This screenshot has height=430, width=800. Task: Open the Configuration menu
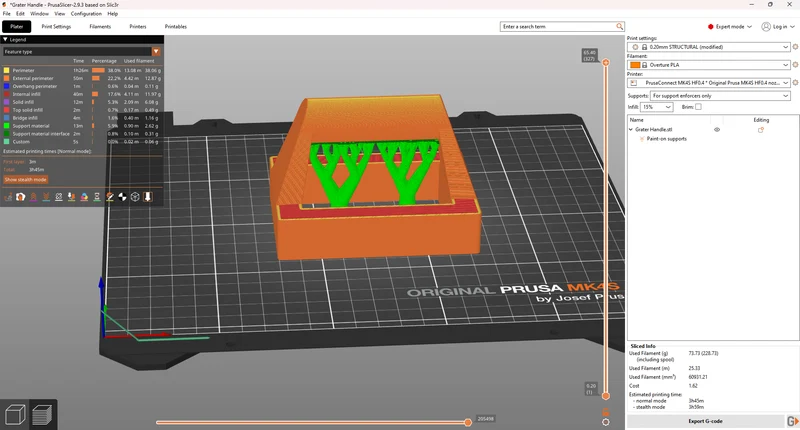[x=86, y=14]
